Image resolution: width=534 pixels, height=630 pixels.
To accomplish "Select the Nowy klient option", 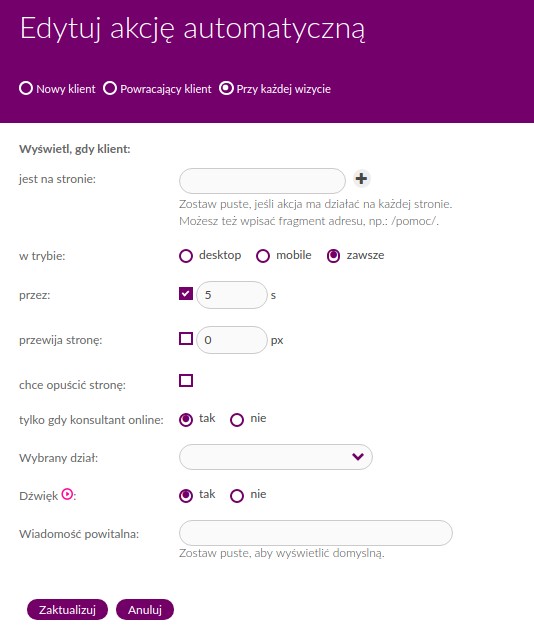I will [26, 88].
